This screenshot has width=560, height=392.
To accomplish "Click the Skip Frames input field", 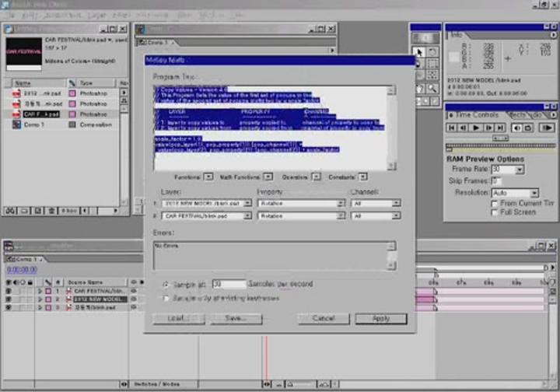I will [496, 181].
